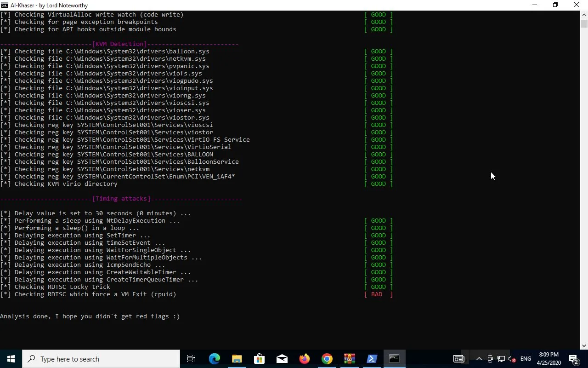Click the 'balloon.sys' file check line
Screen dimensions: 588x368
point(105,52)
